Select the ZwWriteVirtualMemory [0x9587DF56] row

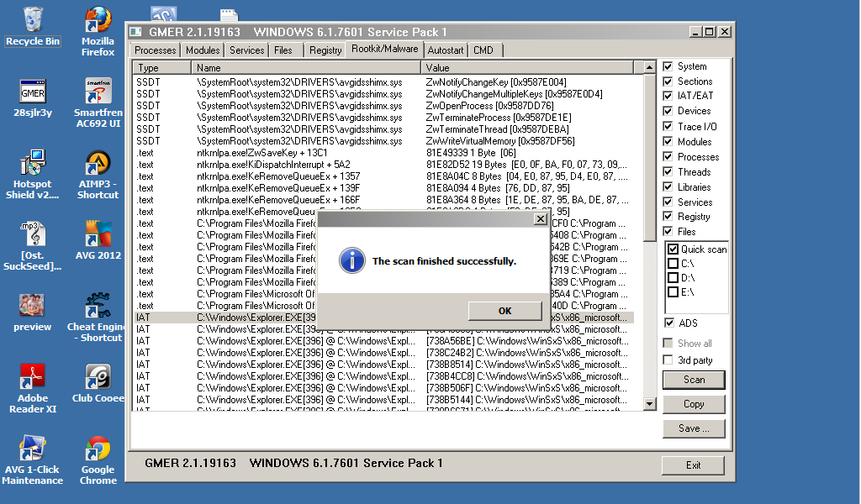pyautogui.click(x=384, y=141)
